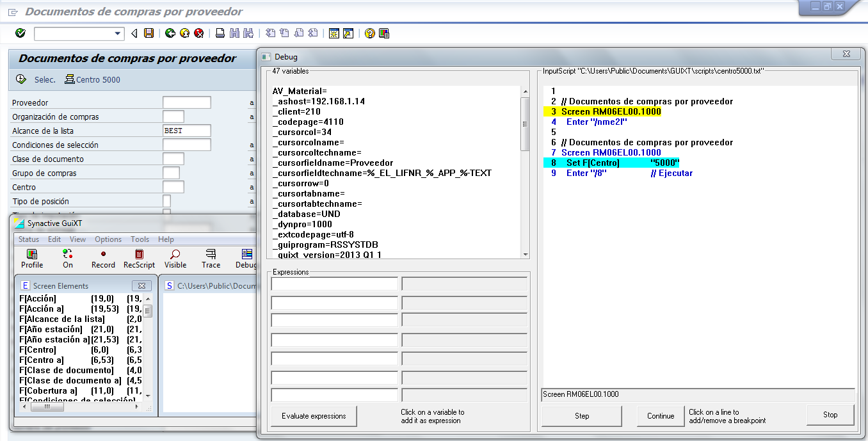
Task: Click the Last Page icon
Action: coord(312,33)
